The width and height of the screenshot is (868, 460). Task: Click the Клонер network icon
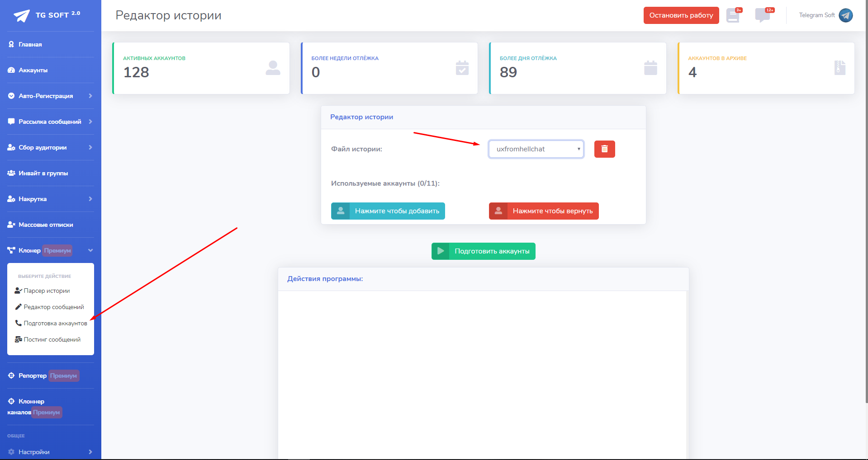tap(11, 250)
